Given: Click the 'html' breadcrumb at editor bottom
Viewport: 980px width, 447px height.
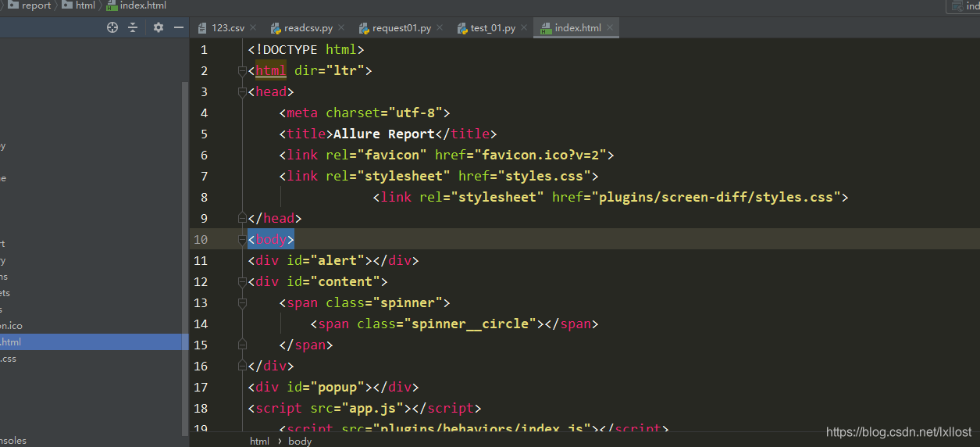Looking at the screenshot, I should click(259, 441).
